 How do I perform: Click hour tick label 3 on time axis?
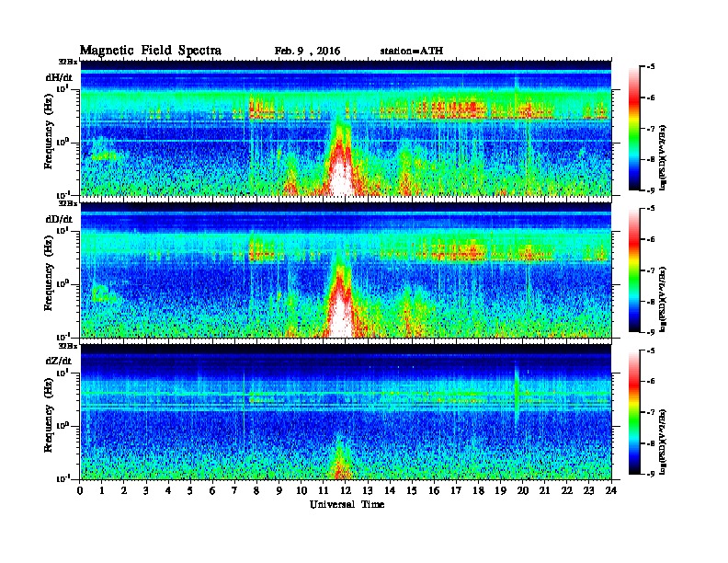coord(146,490)
